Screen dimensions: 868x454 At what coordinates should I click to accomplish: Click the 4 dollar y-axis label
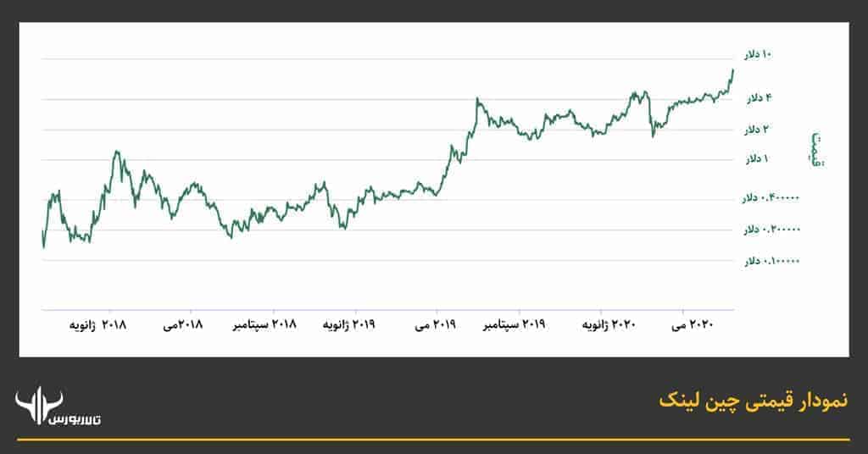click(759, 98)
